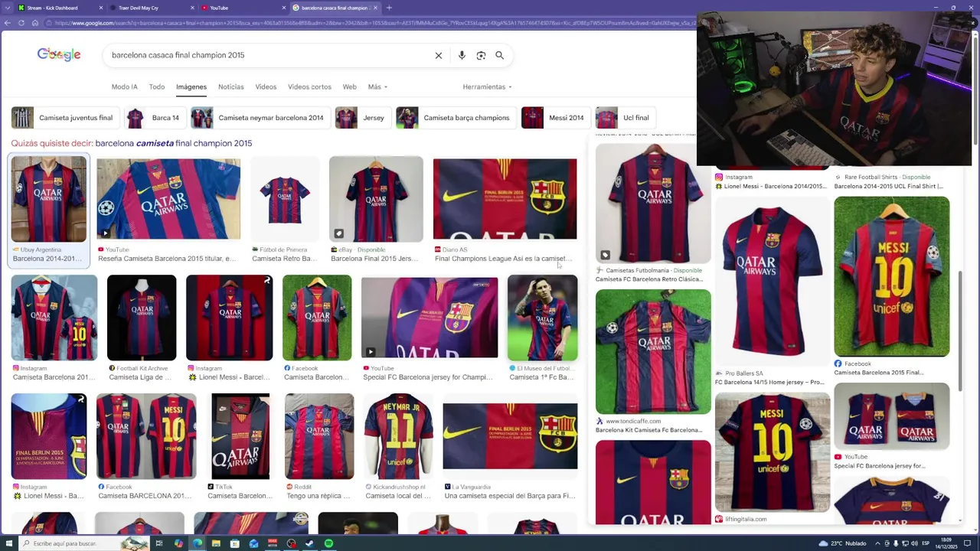Image resolution: width=980 pixels, height=551 pixels.
Task: Filter by Ucl final chip
Action: coord(625,118)
